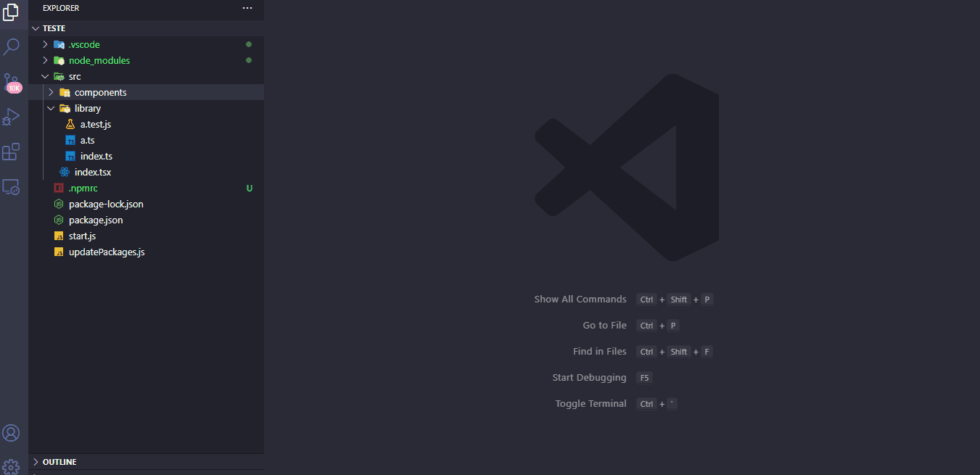Click the npm icon of .npmrc
Image resolution: width=980 pixels, height=475 pixels.
59,188
